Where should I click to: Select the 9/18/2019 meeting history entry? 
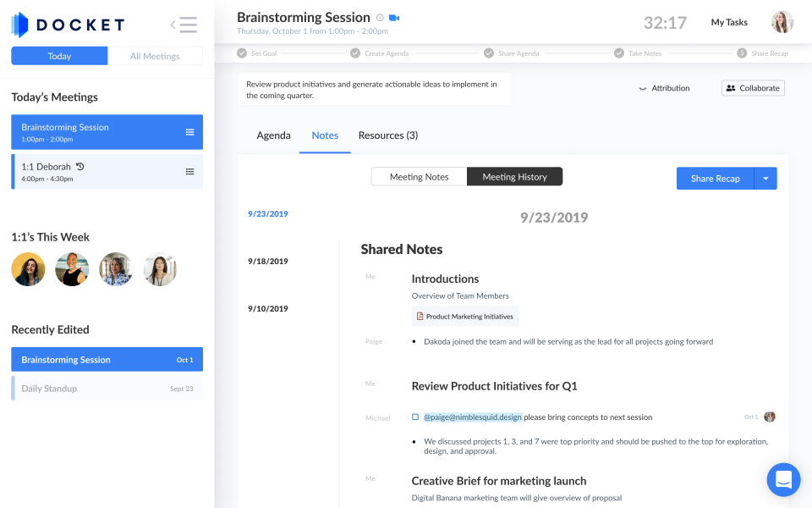[x=267, y=261]
